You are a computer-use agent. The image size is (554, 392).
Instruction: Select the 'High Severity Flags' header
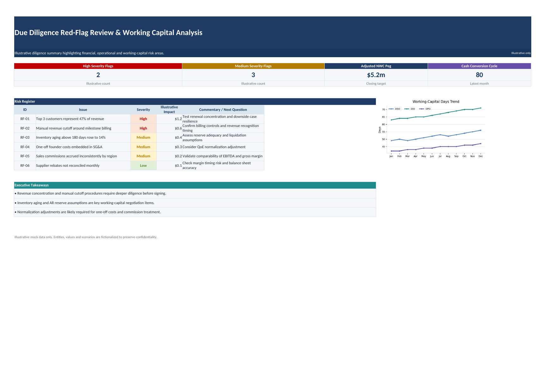pyautogui.click(x=98, y=66)
